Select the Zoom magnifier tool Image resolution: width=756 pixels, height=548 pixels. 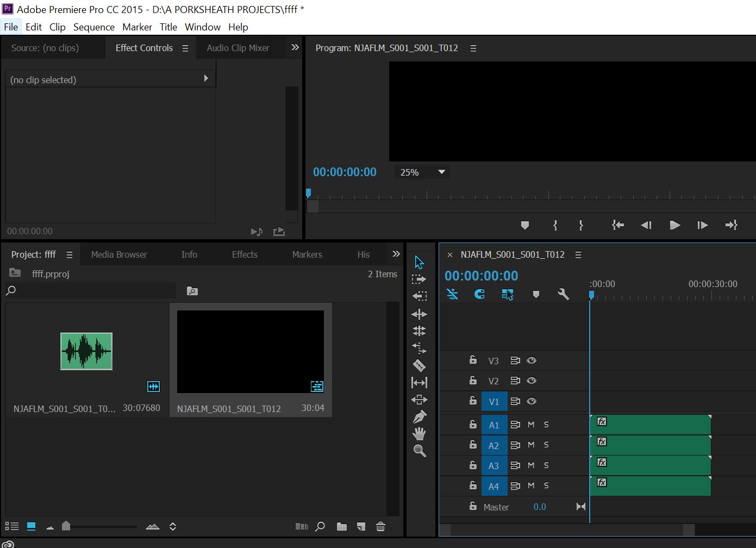click(x=419, y=451)
